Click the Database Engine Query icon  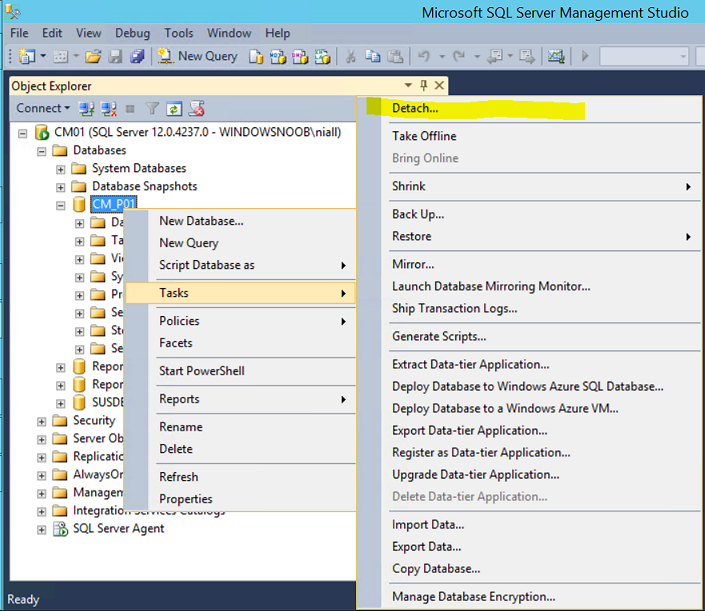tap(256, 57)
